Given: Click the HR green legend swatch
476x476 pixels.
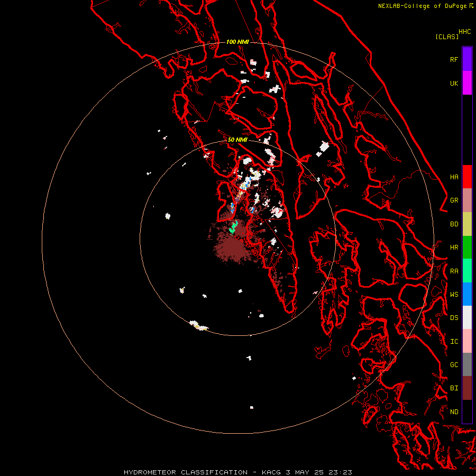Looking at the screenshot, I should pos(467,248).
